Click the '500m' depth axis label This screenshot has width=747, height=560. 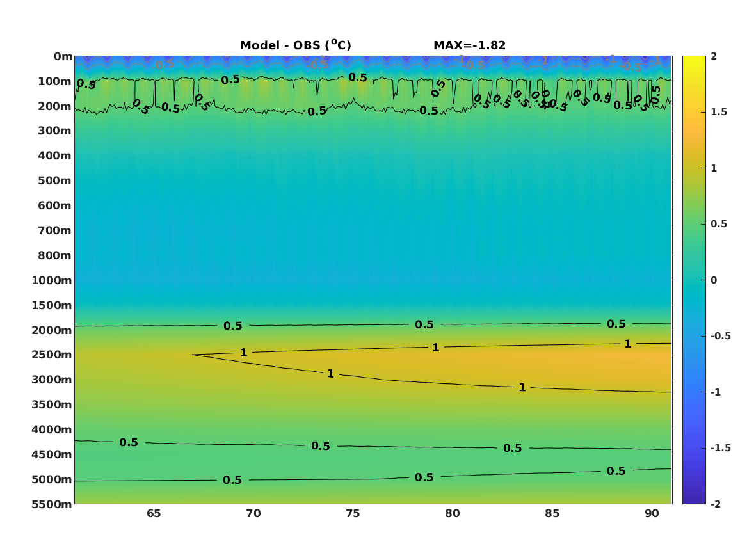click(55, 181)
